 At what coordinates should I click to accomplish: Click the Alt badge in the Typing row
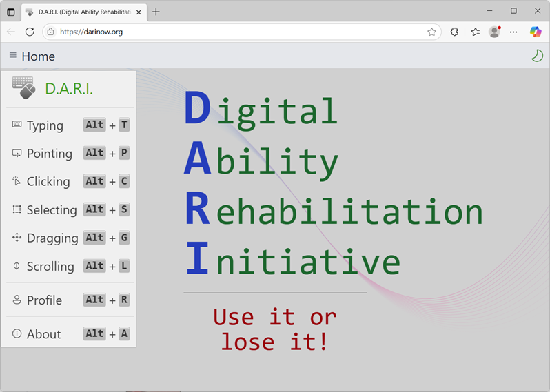94,125
